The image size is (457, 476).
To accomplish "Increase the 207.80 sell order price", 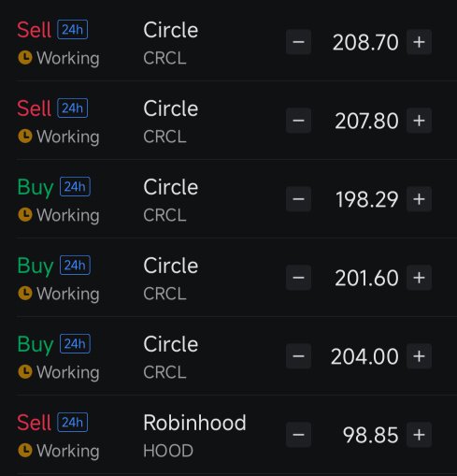I will [x=419, y=121].
